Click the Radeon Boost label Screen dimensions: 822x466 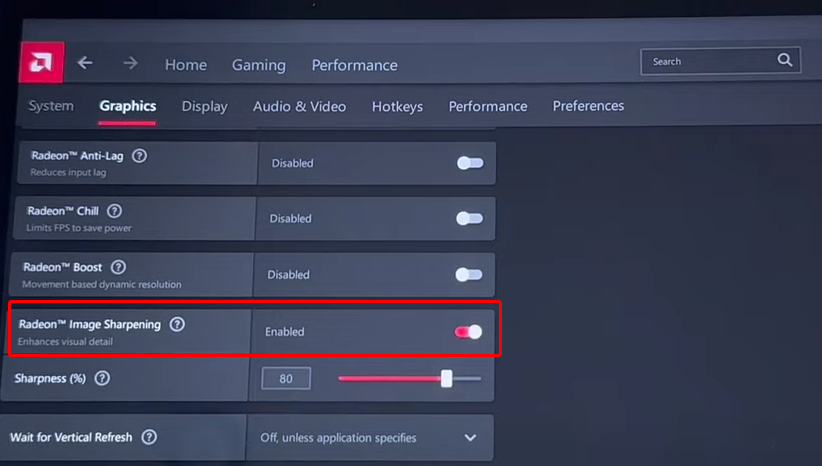click(x=62, y=267)
